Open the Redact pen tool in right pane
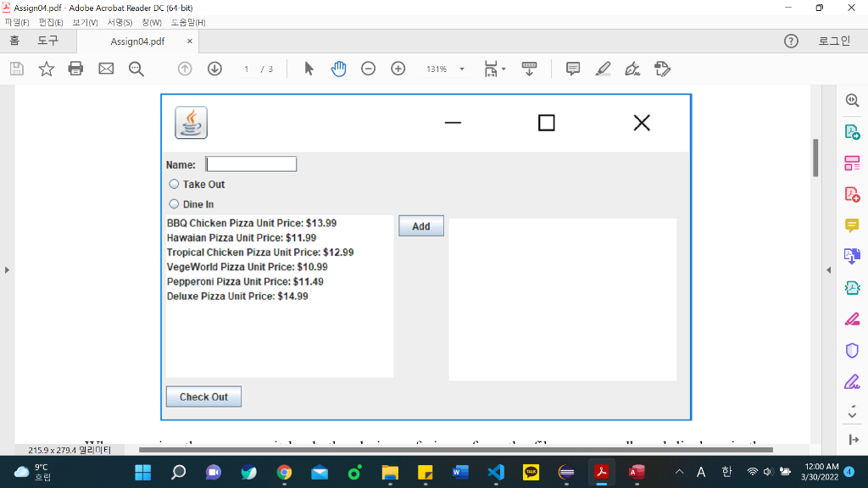This screenshot has height=488, width=868. [x=852, y=319]
